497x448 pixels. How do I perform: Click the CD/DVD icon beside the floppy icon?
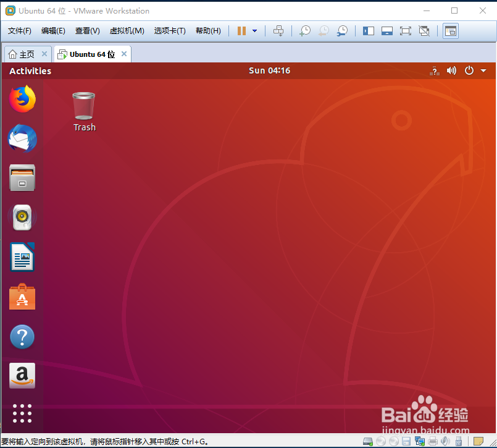[394, 441]
